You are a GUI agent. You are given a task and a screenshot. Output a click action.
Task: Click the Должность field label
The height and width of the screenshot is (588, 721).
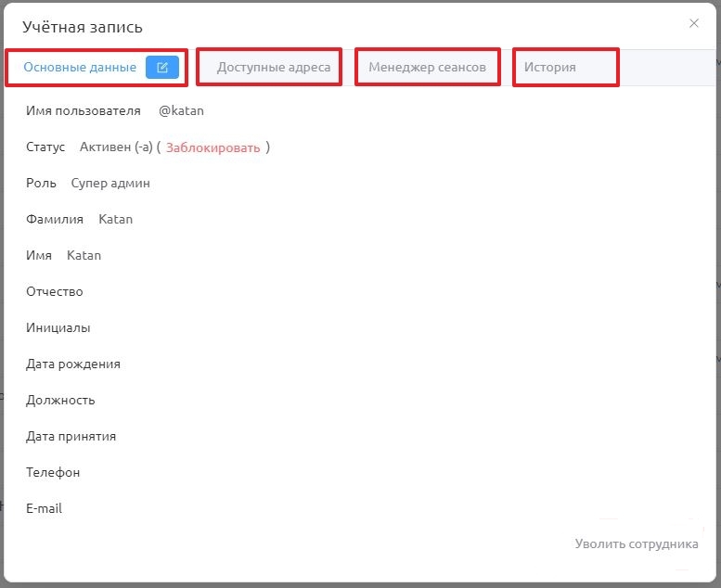[60, 401]
